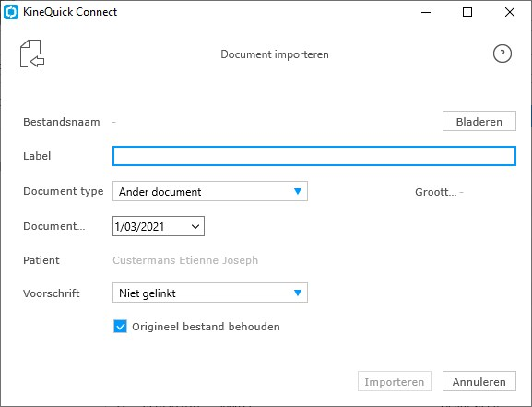The image size is (532, 407).
Task: Click the document import icon
Action: 32,54
